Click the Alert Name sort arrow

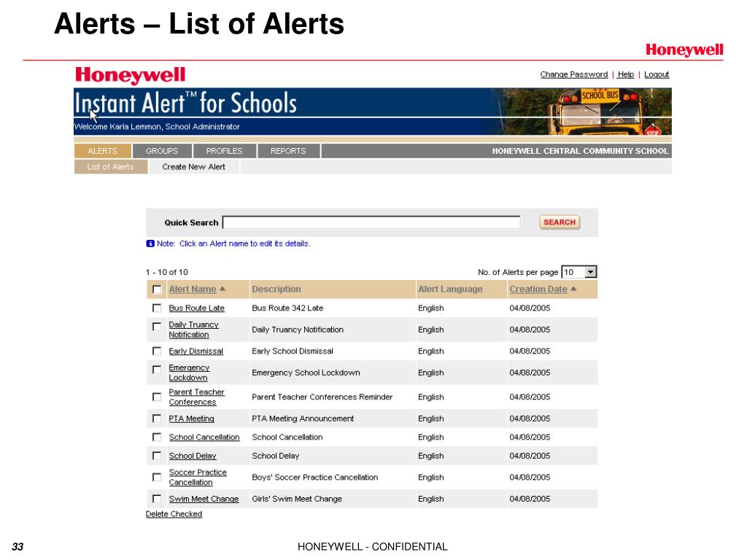[x=222, y=289]
